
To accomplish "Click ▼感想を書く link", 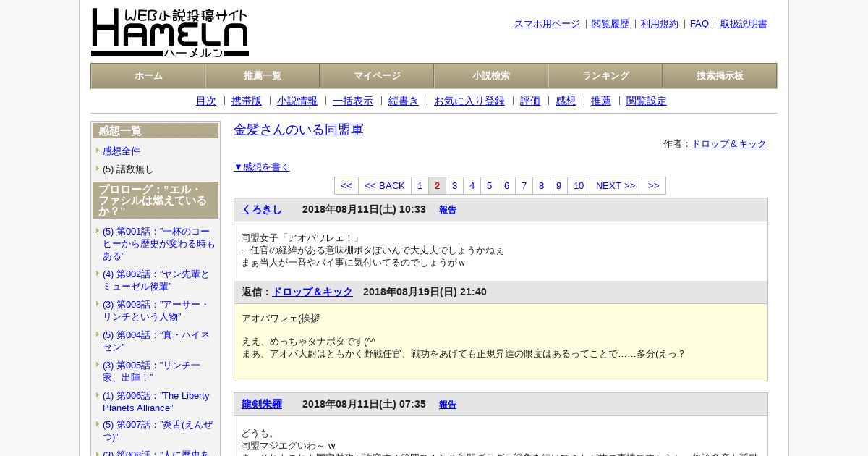I will tap(262, 166).
